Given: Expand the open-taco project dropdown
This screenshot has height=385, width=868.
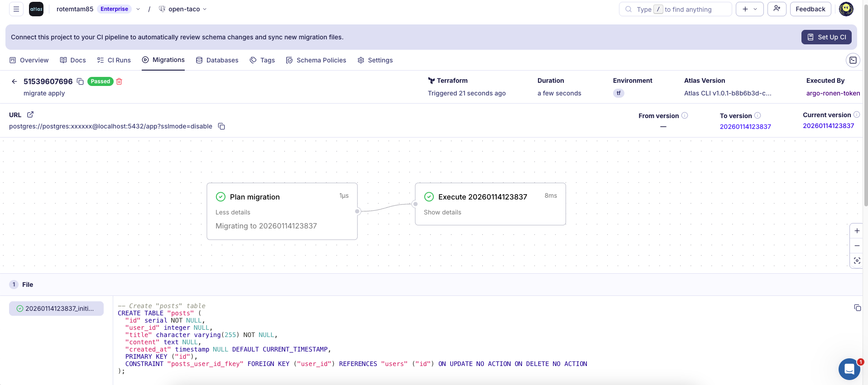Looking at the screenshot, I should pyautogui.click(x=205, y=9).
